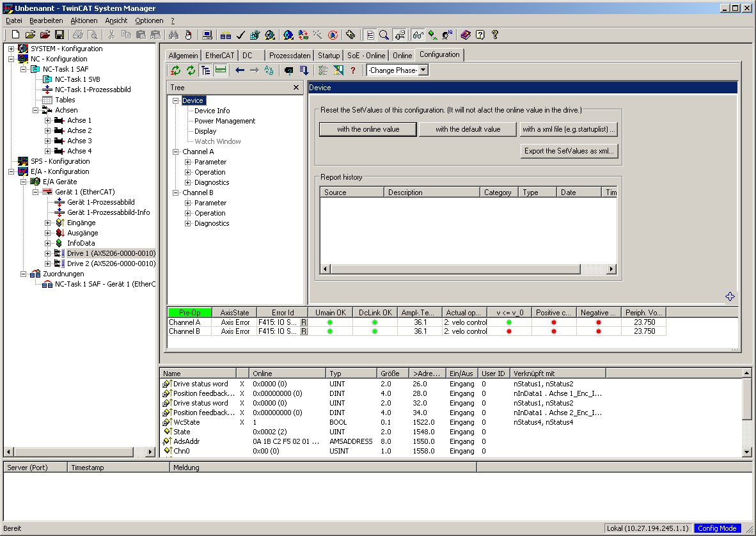Open the Change Phase dropdown
756x536 pixels.
423,70
